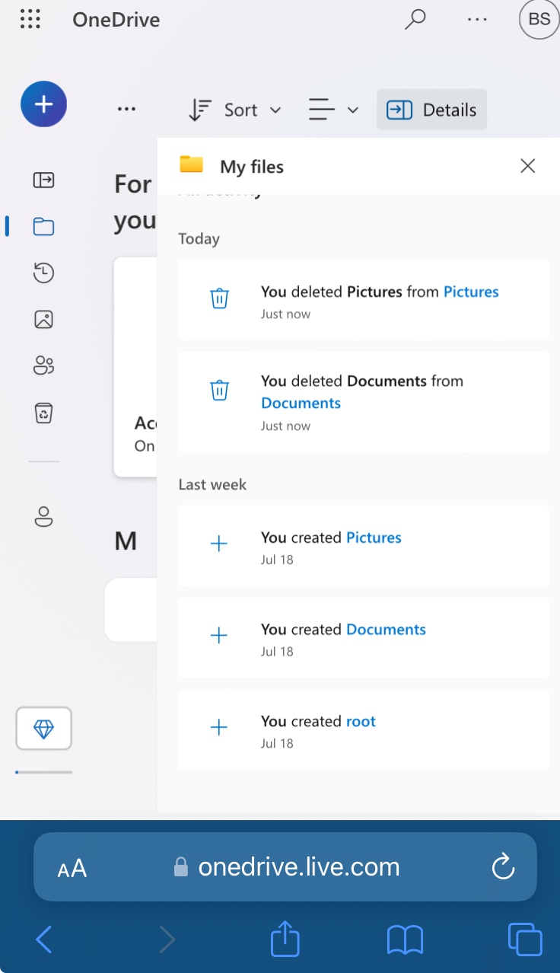Click plus icon of created Documents activity
This screenshot has width=560, height=973.
[219, 636]
